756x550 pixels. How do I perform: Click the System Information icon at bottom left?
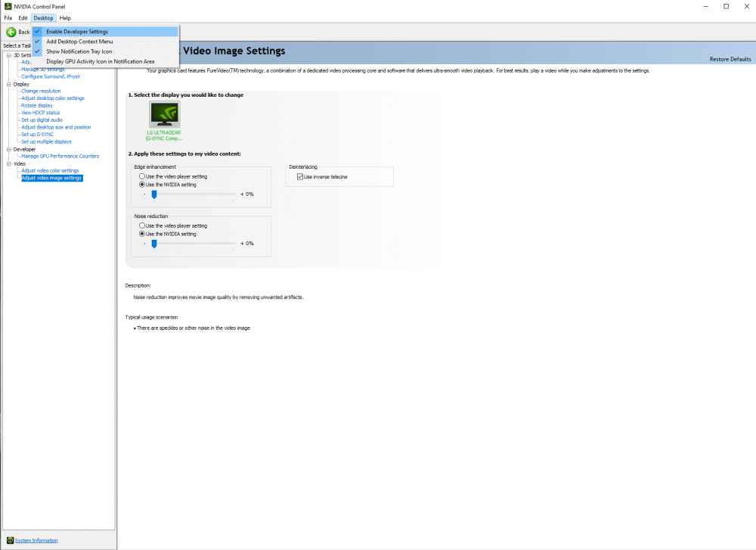(10, 540)
